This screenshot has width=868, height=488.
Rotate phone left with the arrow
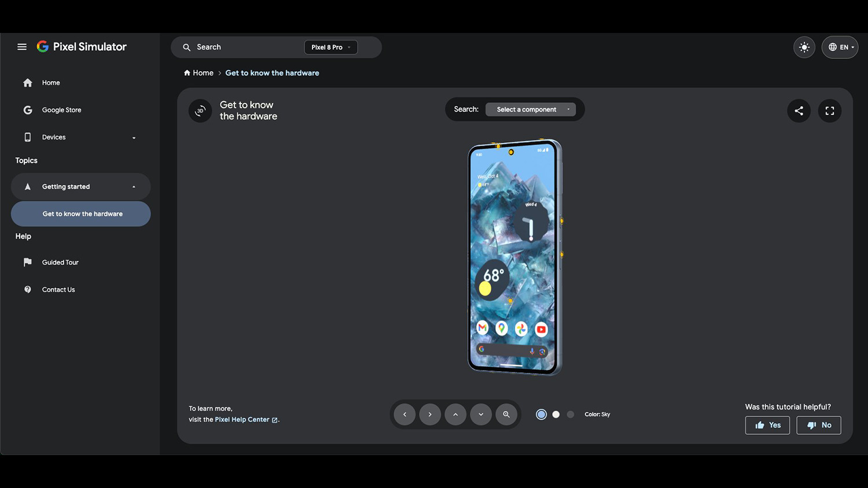tap(404, 415)
